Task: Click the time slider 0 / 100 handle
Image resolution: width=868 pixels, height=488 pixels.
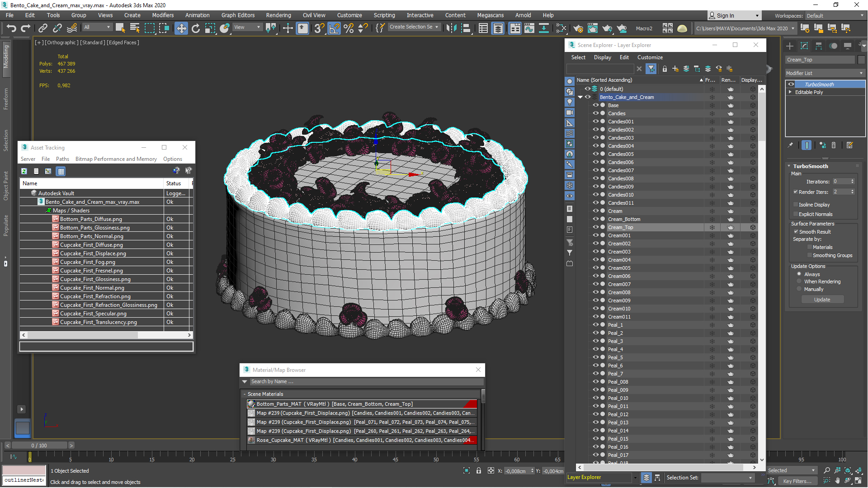Action: (39, 445)
